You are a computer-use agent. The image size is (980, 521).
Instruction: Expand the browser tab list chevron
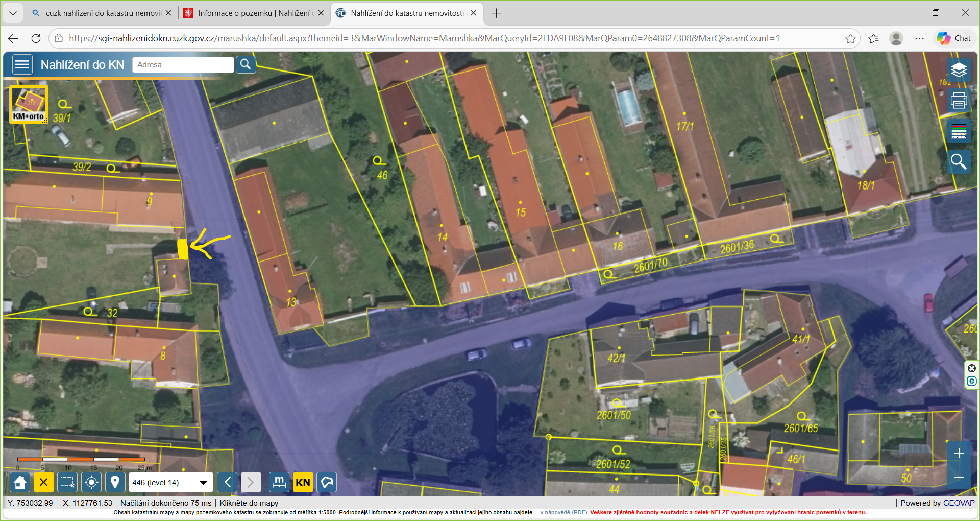pyautogui.click(x=13, y=13)
